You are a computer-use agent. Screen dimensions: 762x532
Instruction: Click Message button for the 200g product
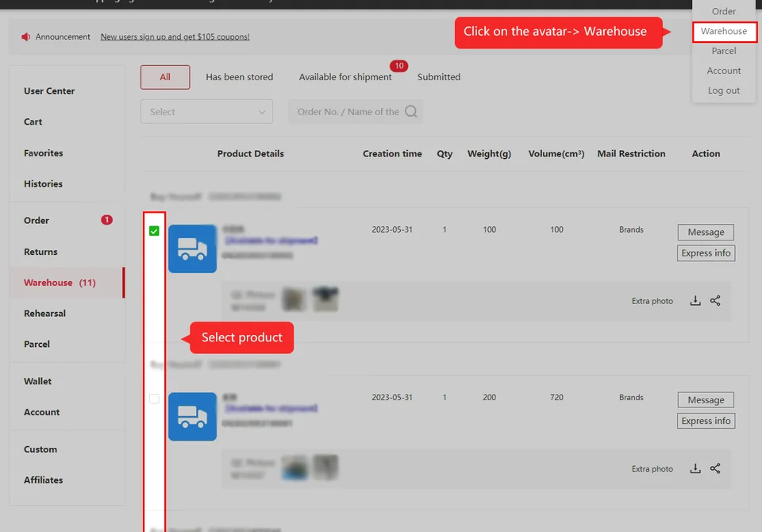[706, 400]
